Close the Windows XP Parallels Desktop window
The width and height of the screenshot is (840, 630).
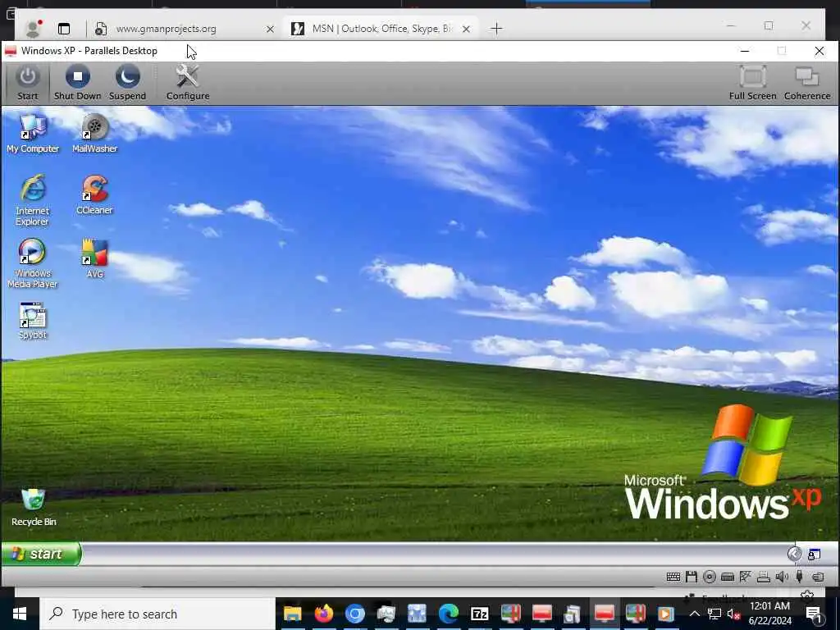(x=819, y=51)
